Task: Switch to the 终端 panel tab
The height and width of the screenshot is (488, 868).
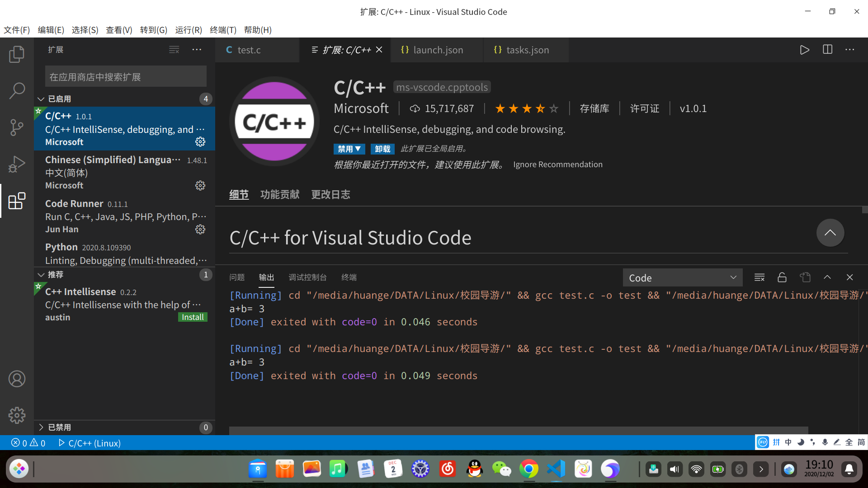Action: 349,277
